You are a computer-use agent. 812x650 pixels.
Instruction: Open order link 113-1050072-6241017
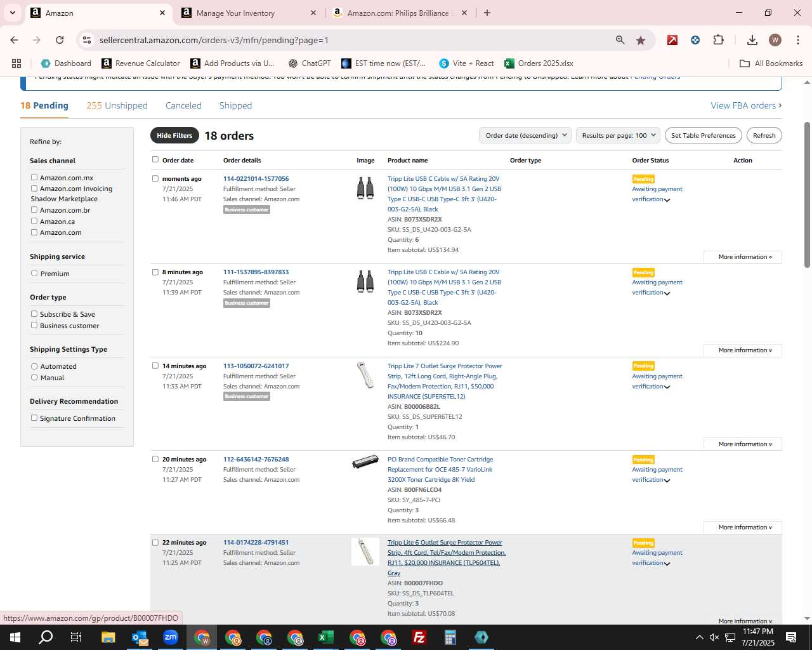tap(256, 366)
